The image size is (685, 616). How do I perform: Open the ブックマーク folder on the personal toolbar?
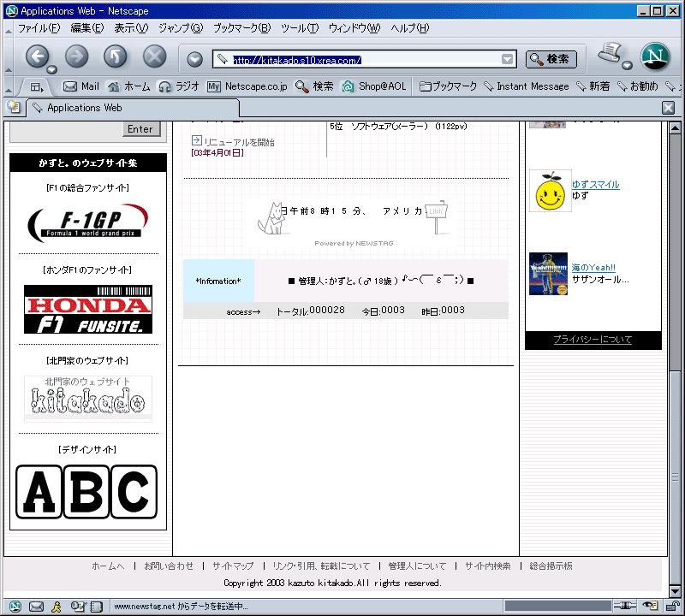[x=448, y=86]
